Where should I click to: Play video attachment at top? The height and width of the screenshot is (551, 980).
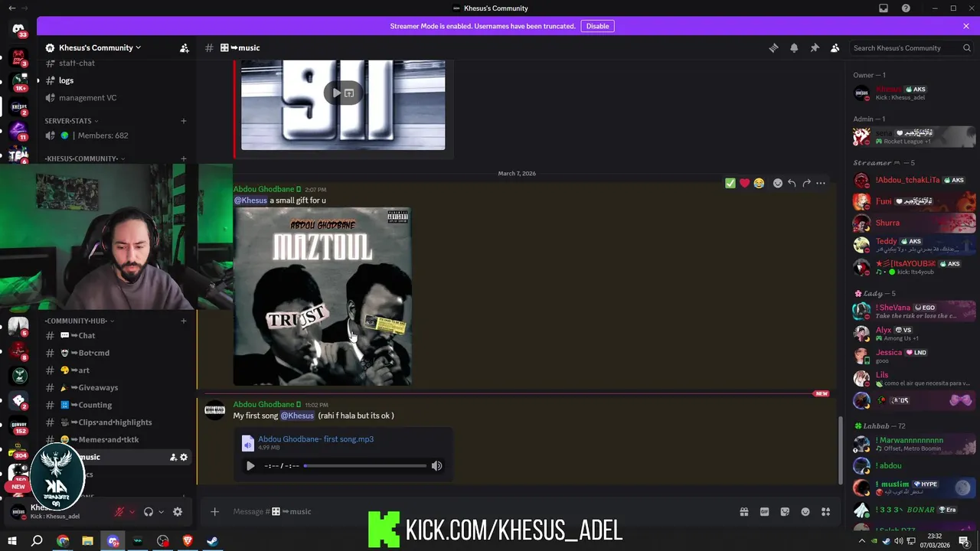coord(335,93)
